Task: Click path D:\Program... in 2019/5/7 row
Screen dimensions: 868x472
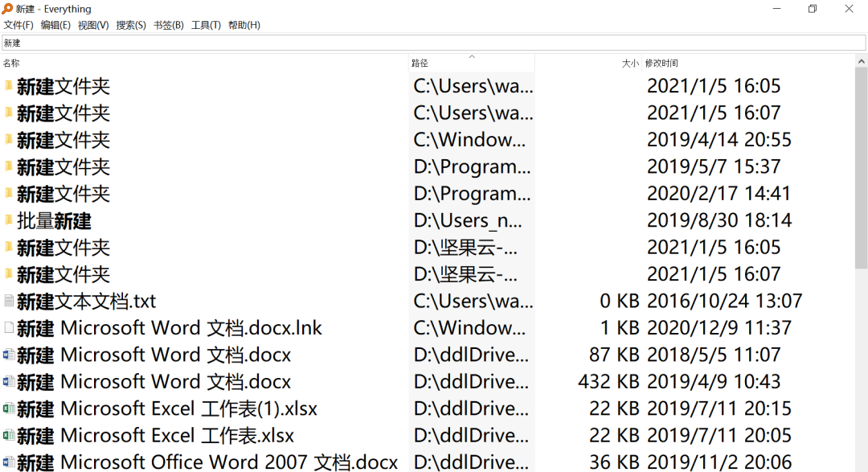Action: tap(472, 166)
